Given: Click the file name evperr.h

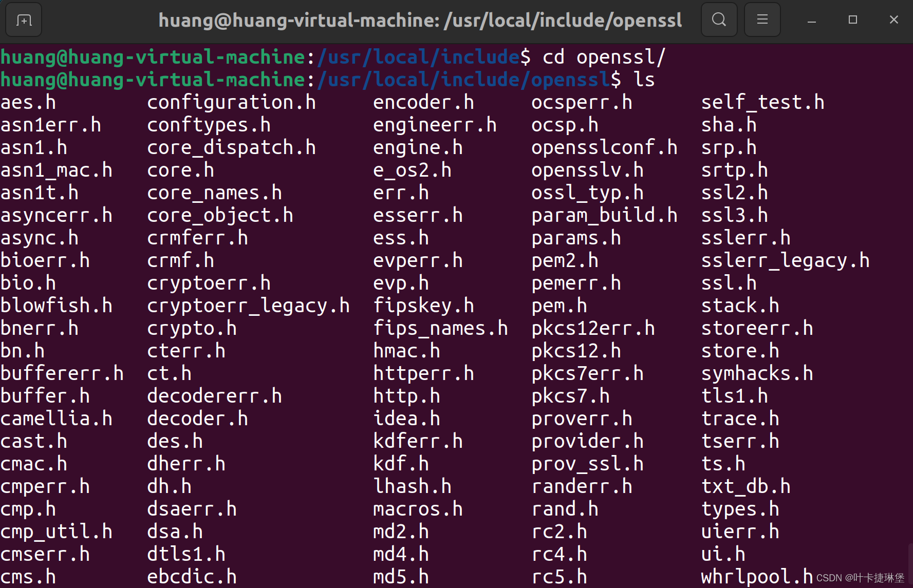Looking at the screenshot, I should pos(418,260).
